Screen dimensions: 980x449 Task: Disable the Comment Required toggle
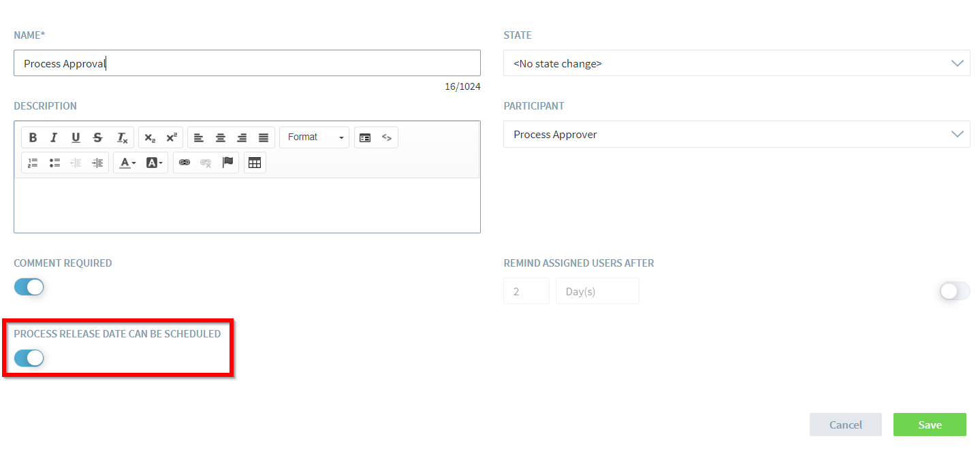(x=29, y=287)
